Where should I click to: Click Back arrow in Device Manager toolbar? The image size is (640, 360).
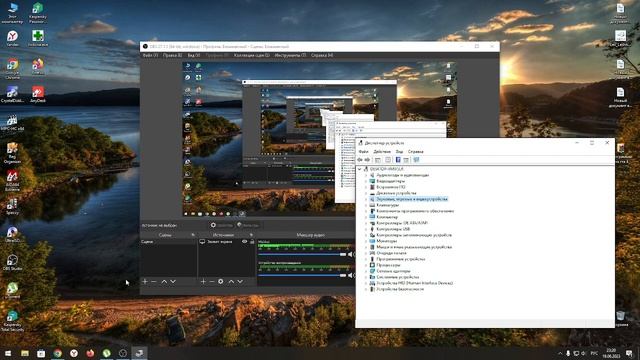point(360,160)
